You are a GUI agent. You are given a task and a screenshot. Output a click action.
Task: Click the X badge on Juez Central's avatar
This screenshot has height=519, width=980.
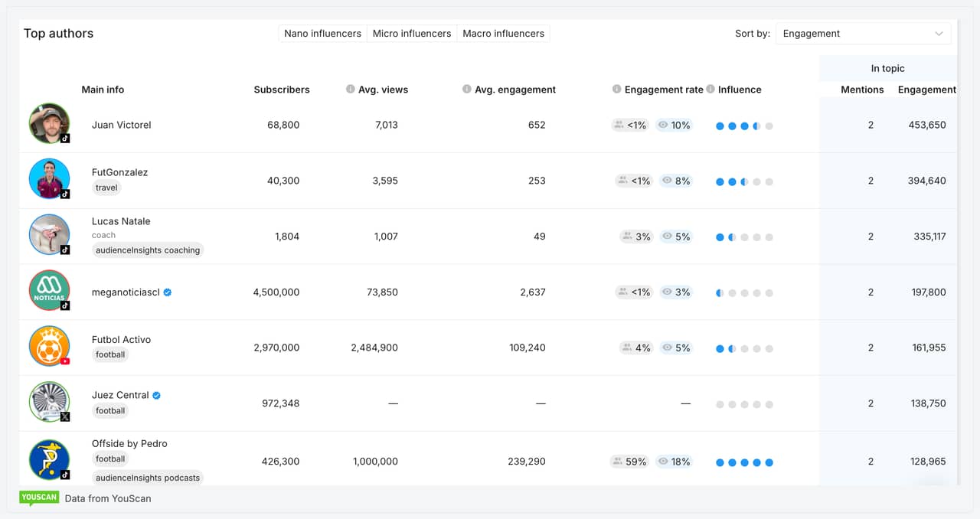pos(65,417)
